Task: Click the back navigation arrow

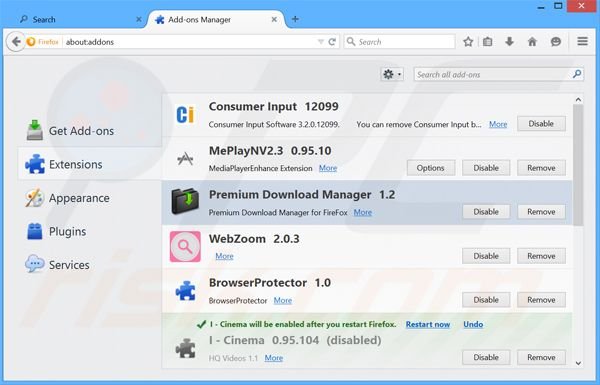Action: [16, 42]
